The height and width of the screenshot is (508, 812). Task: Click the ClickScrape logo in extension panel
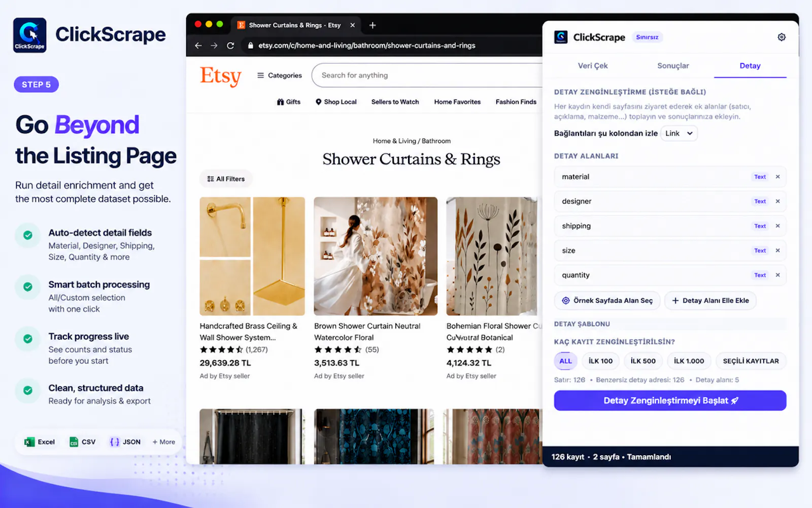click(x=561, y=37)
